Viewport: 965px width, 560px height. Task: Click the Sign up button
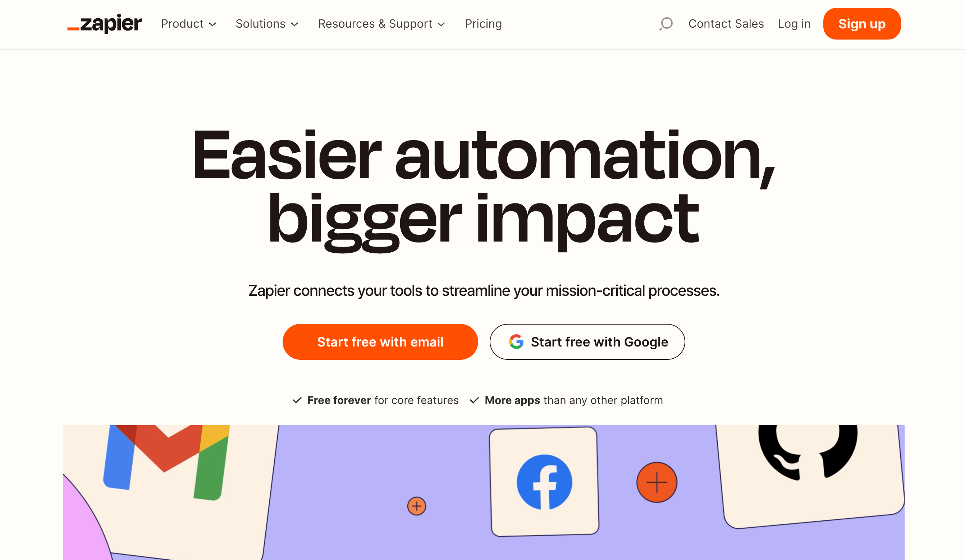tap(861, 24)
